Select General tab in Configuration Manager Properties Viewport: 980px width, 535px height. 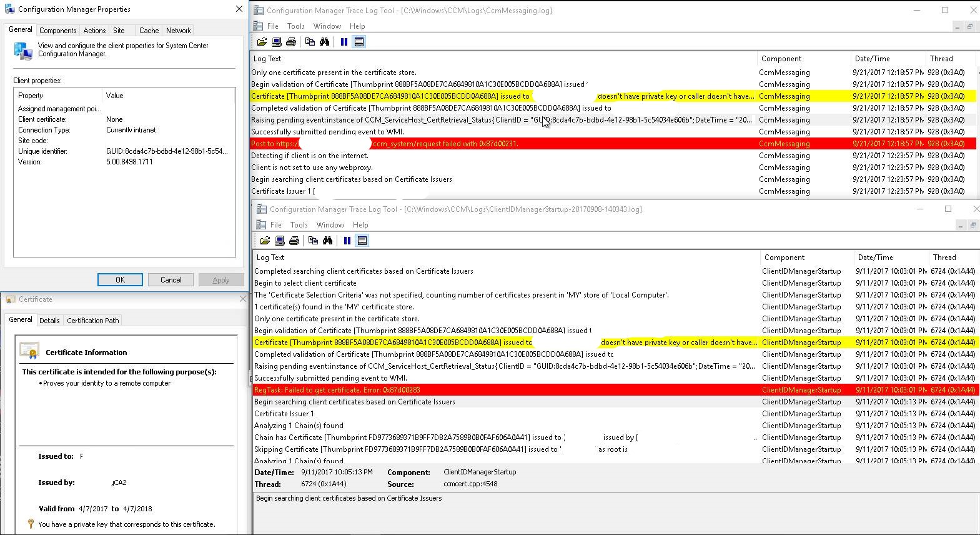click(x=20, y=29)
